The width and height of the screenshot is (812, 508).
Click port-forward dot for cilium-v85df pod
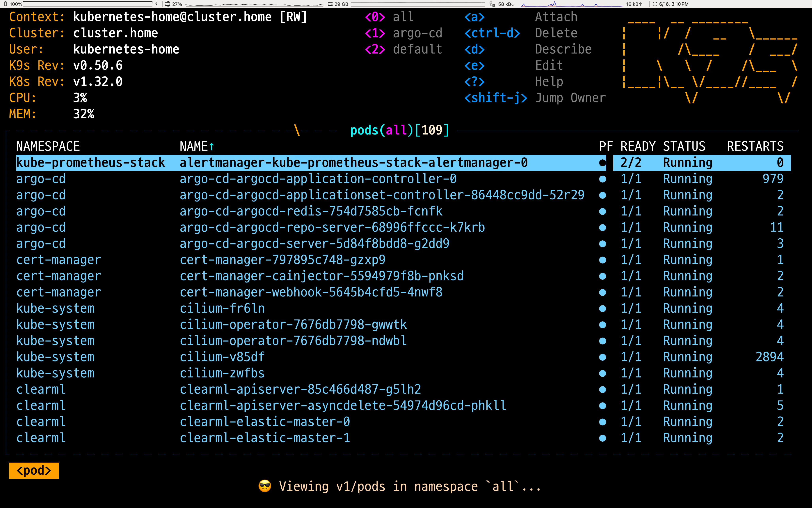tap(602, 357)
